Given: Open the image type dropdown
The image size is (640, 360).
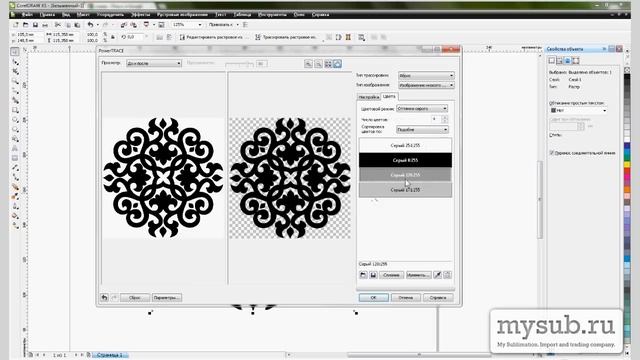Looking at the screenshot, I should 426,85.
